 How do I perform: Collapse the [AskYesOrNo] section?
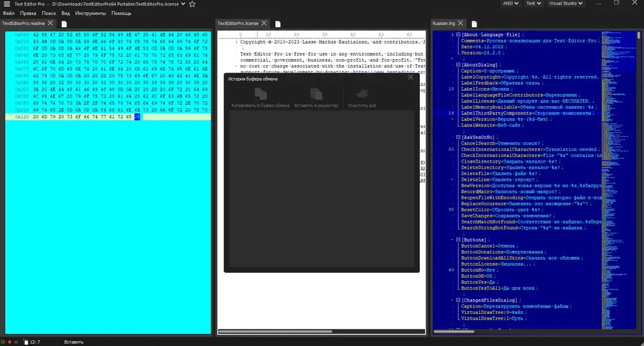point(459,138)
